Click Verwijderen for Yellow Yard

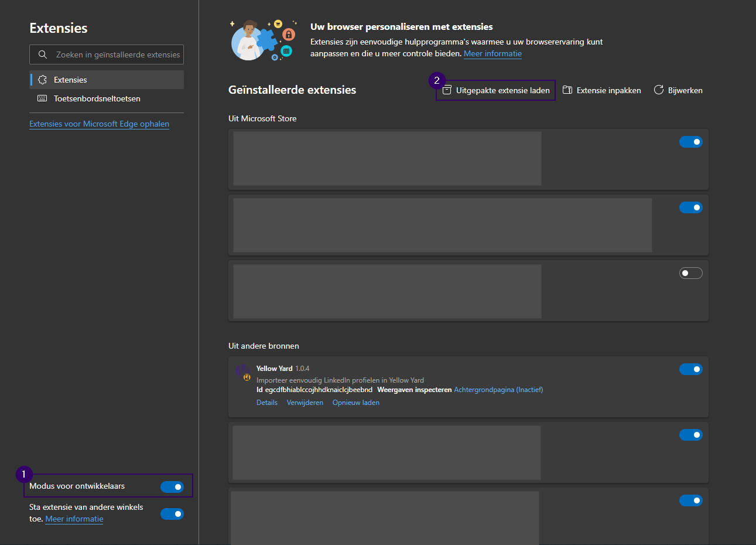tap(305, 403)
